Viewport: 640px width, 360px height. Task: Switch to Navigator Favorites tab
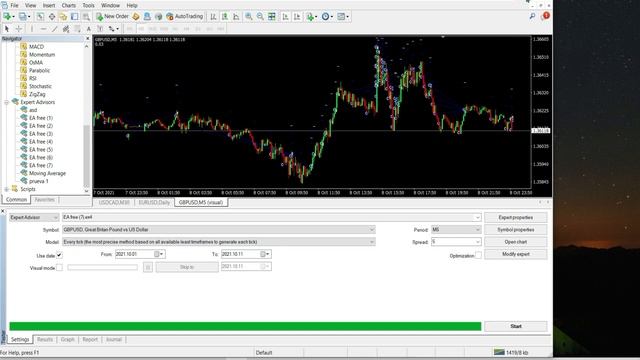tap(44, 200)
